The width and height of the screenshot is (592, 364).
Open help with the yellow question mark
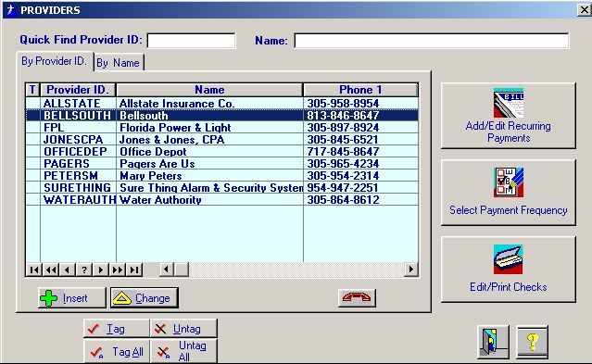click(533, 342)
